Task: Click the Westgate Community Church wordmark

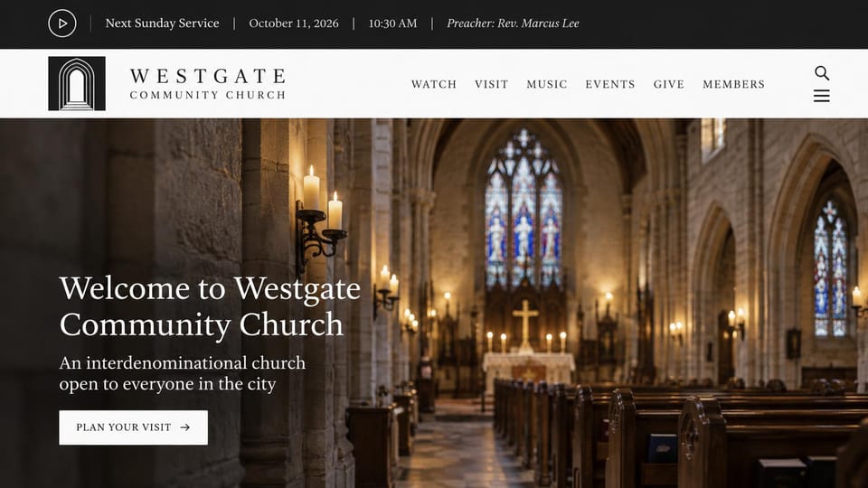Action: tap(208, 83)
